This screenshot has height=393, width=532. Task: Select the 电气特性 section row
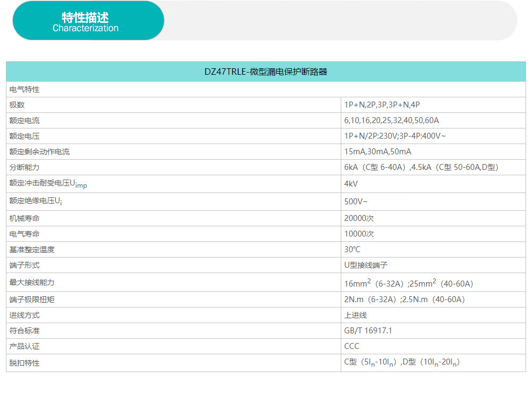[x=25, y=89]
